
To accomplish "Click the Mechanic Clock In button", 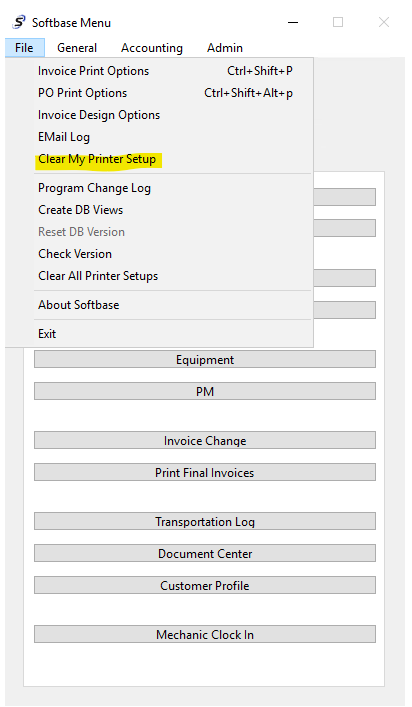I will 205,634.
